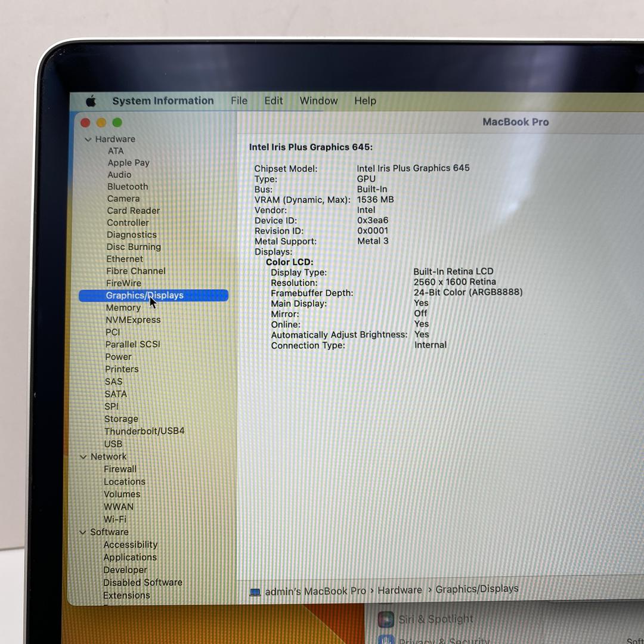This screenshot has height=644, width=644.
Task: Open Firewall under Network
Action: click(120, 469)
